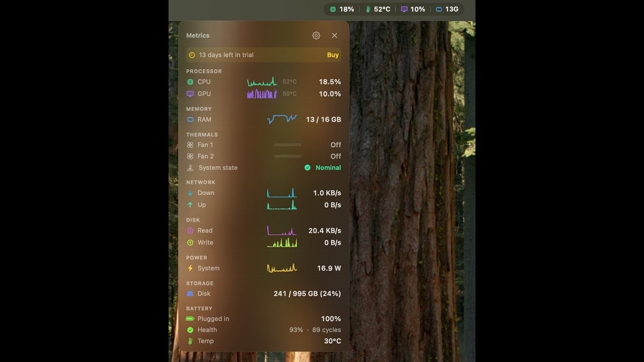Screen dimensions: 644x362
Task: Open Metrics settings gear icon
Action: [x=316, y=35]
